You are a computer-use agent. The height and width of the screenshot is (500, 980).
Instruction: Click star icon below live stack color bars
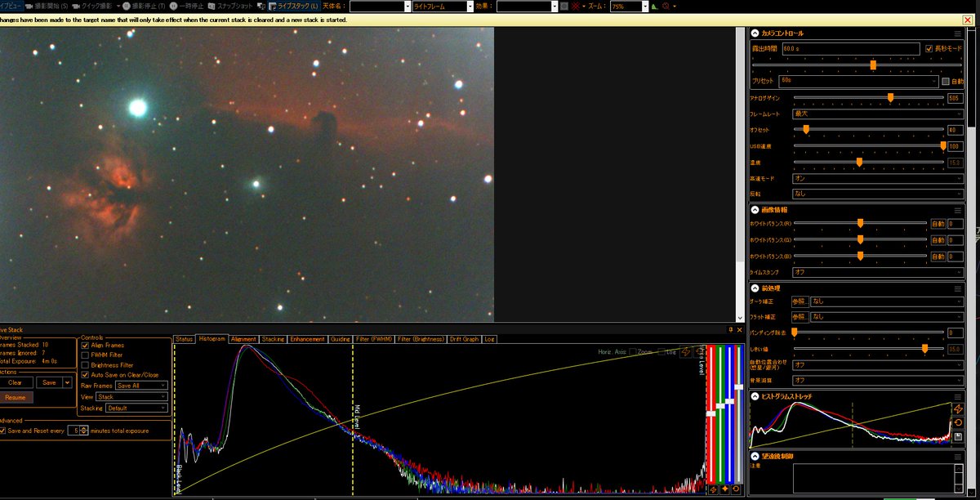[725, 489]
